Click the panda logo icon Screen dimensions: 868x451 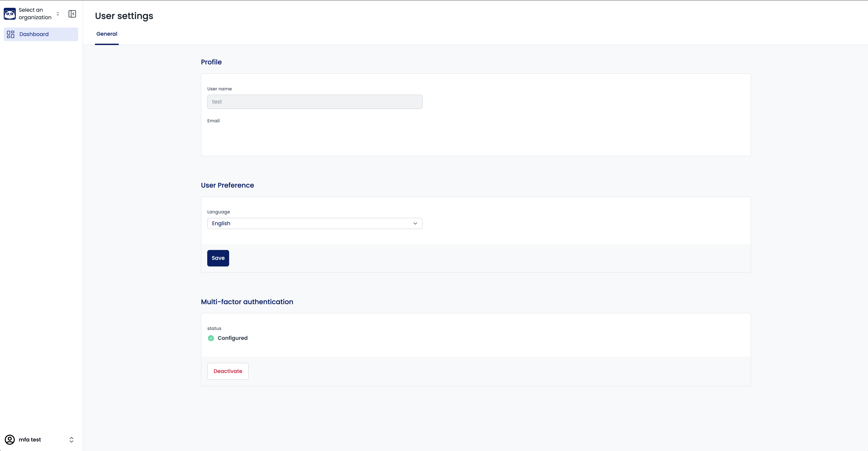[x=10, y=14]
